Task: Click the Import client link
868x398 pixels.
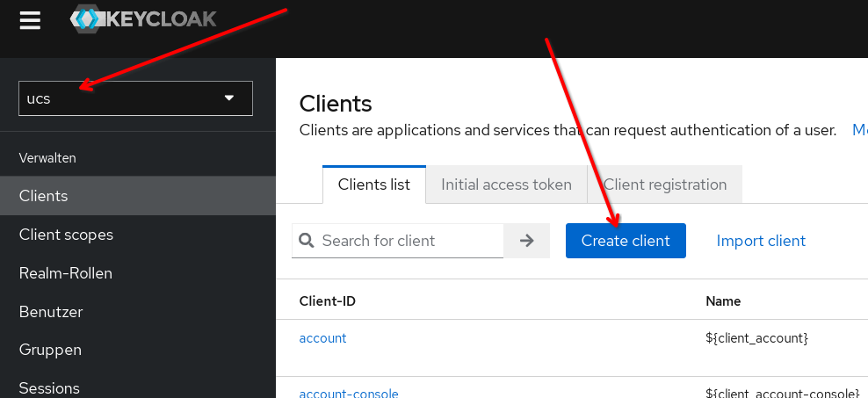Action: point(761,241)
